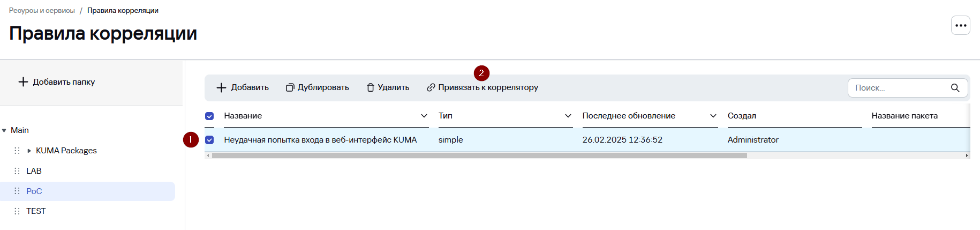Expand the KUMA Packages folder
Screen dimensions: 980x230
click(29, 151)
